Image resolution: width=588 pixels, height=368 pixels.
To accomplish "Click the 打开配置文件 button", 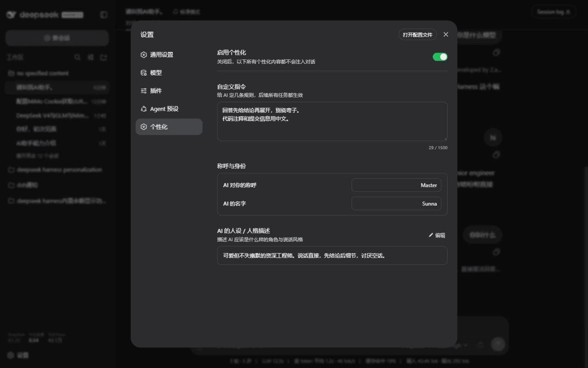I will pyautogui.click(x=418, y=34).
